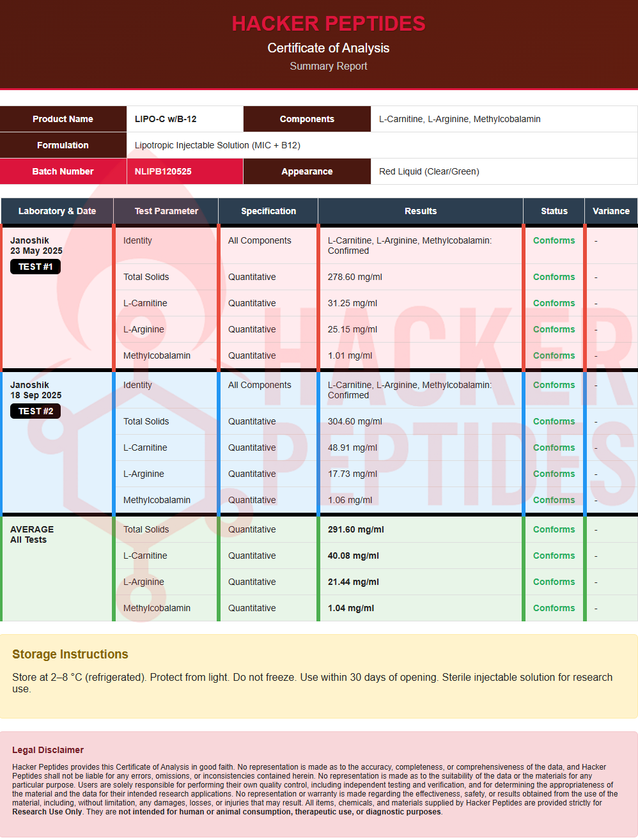The width and height of the screenshot is (638, 840).
Task: Select the 304.60 mg/ml Total Solids result
Action: [x=355, y=421]
